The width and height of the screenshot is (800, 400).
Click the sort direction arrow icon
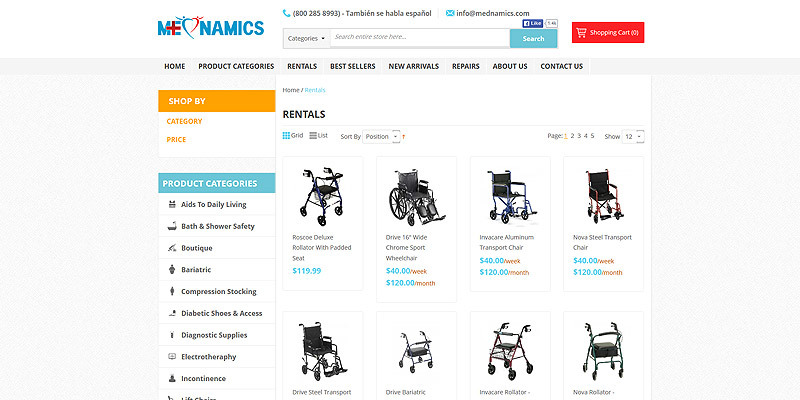(404, 137)
